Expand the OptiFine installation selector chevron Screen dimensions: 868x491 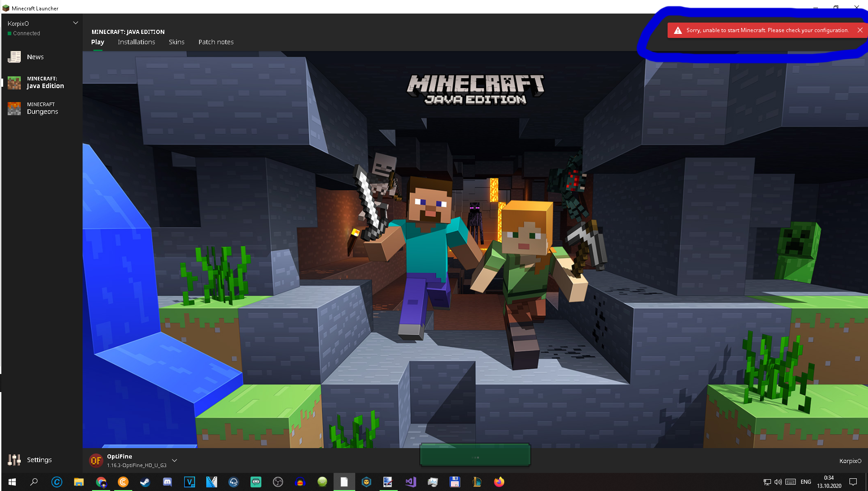pos(175,460)
